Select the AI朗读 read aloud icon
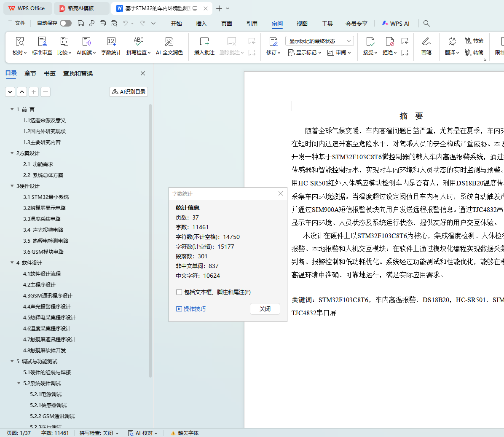The image size is (504, 437). (x=86, y=42)
